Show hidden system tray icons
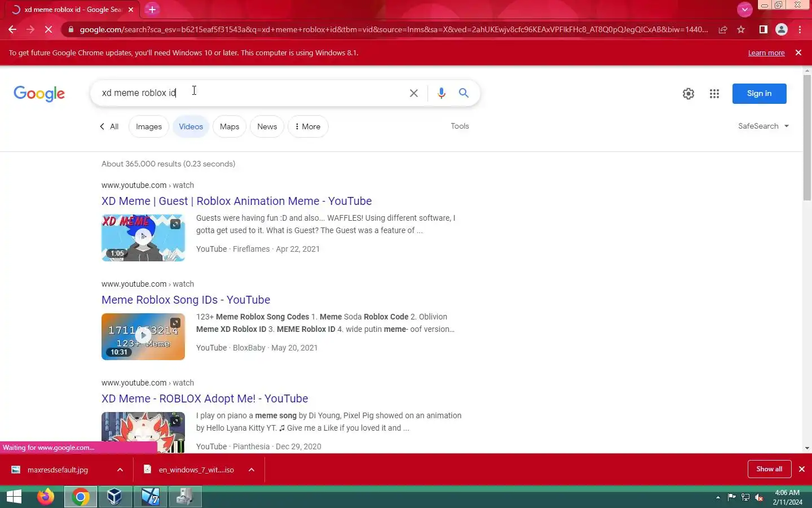 click(718, 497)
